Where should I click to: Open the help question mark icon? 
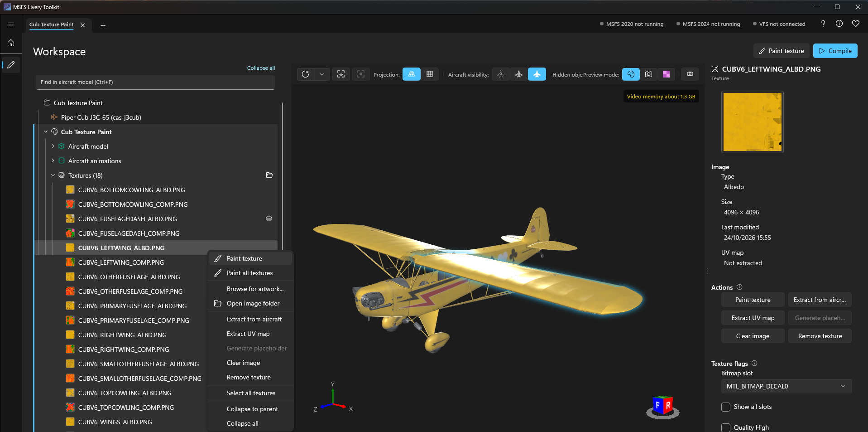[823, 24]
